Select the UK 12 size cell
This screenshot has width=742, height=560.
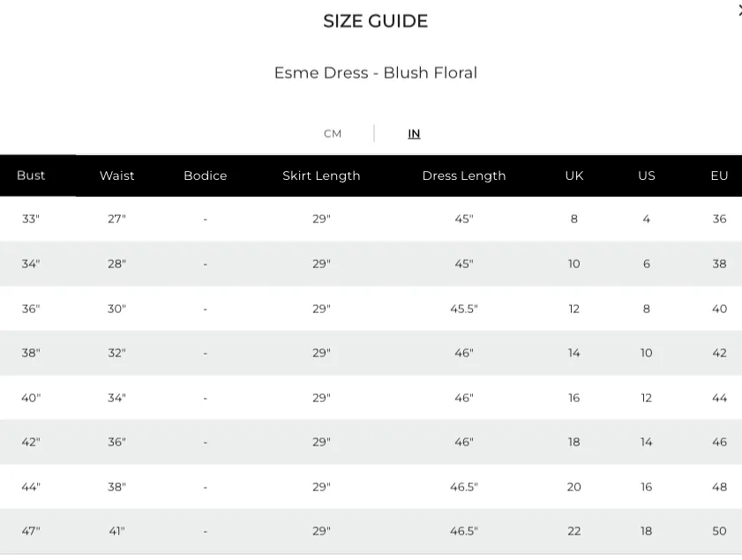pos(574,309)
